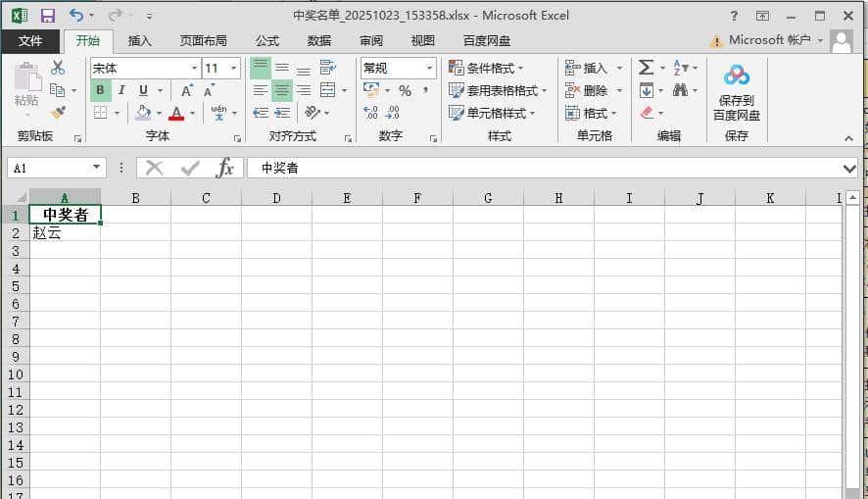Viewport: 868px width, 499px height.
Task: Align cell text to the right
Action: pyautogui.click(x=304, y=90)
